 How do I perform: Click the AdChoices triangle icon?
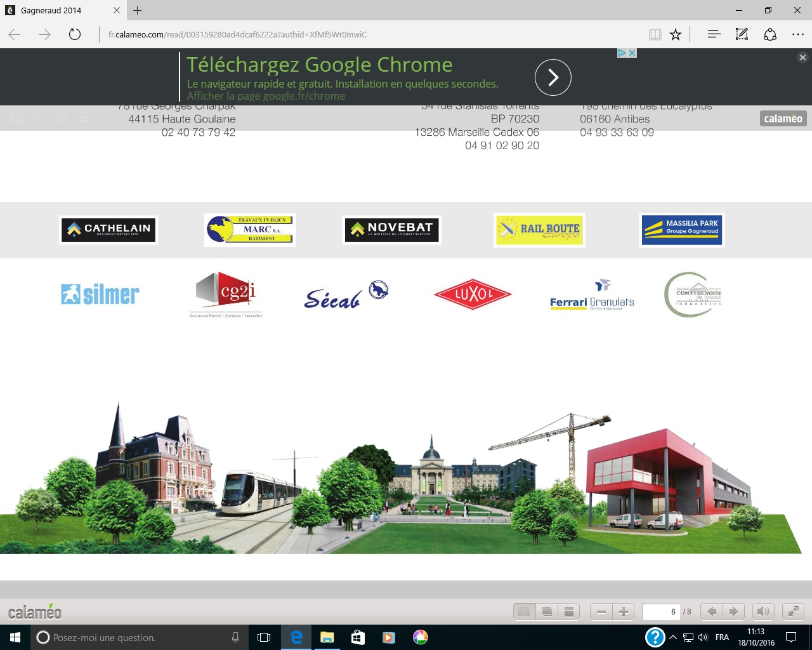point(622,53)
